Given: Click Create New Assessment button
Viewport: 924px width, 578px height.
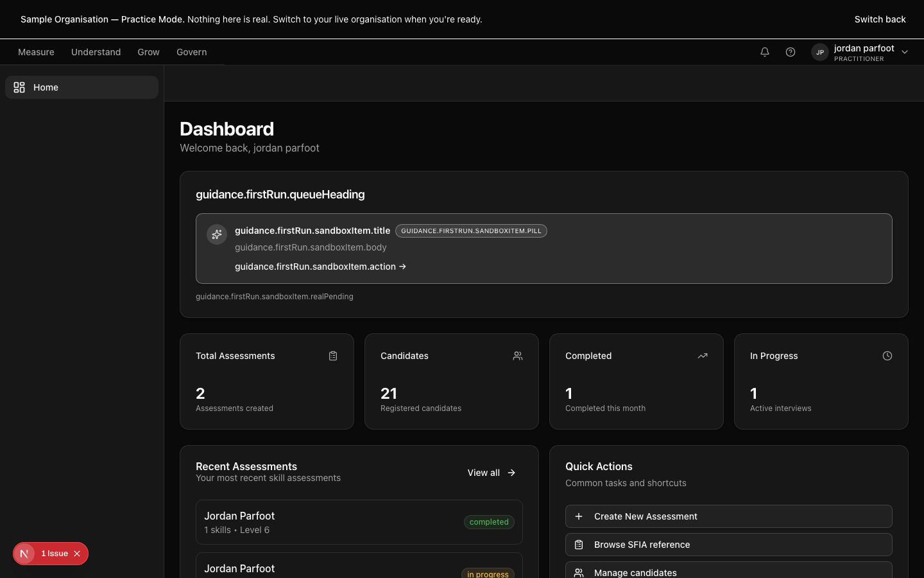Looking at the screenshot, I should tap(729, 516).
